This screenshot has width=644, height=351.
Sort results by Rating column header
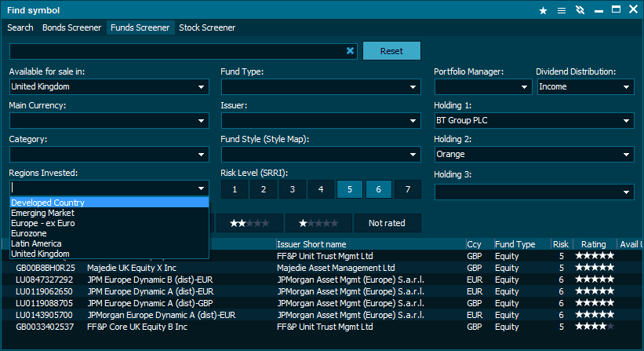pyautogui.click(x=593, y=244)
